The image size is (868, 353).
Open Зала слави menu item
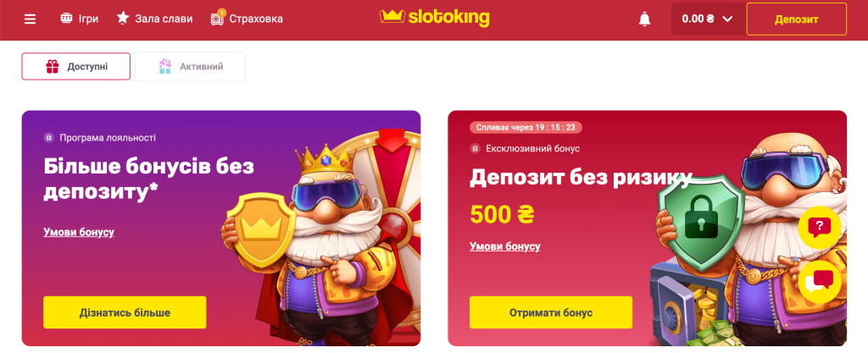click(154, 19)
